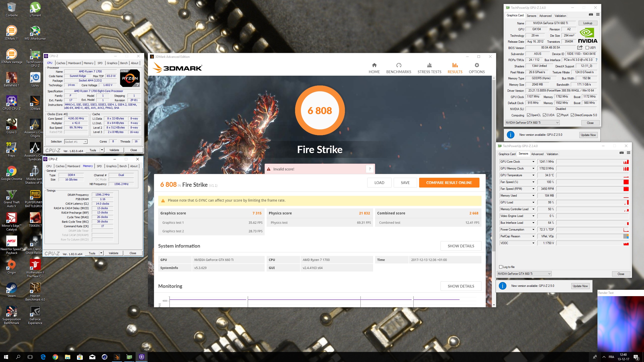Expand the GPU Temperature sensor dropdown
644x362 pixels.
point(533,175)
